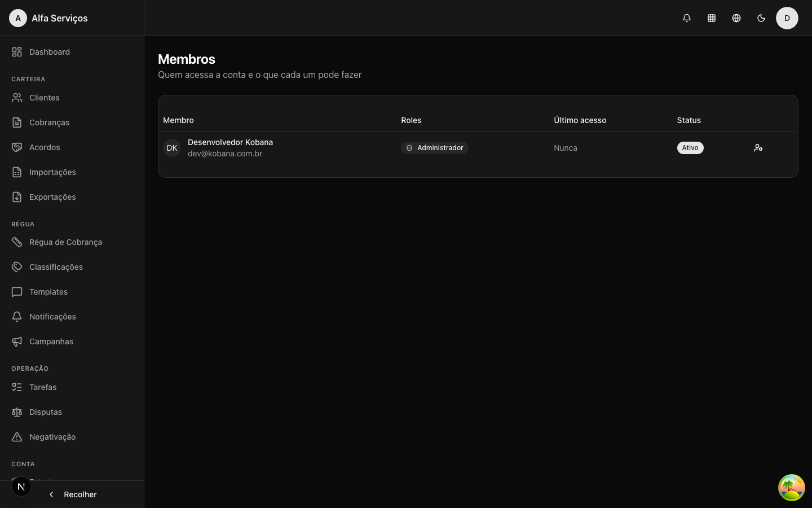This screenshot has width=812, height=508.
Task: Open the apps grid icon in top bar
Action: 712,18
